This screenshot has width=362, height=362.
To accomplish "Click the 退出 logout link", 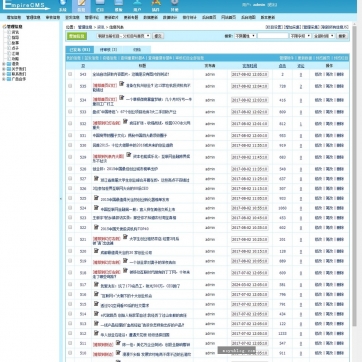I will coord(272,5).
